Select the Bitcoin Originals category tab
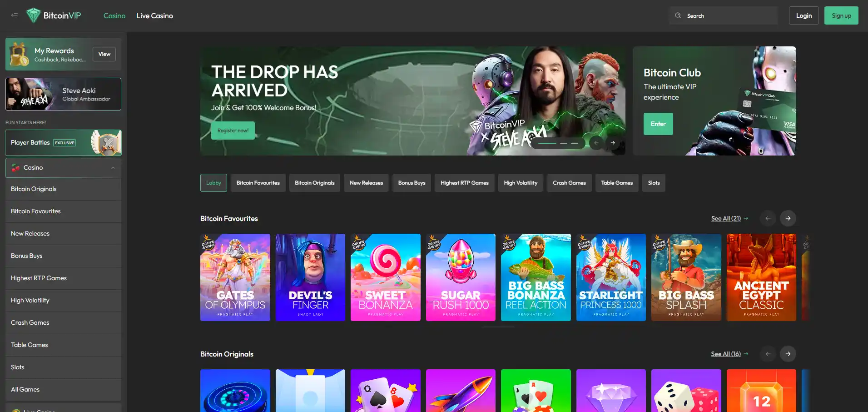 pos(315,183)
